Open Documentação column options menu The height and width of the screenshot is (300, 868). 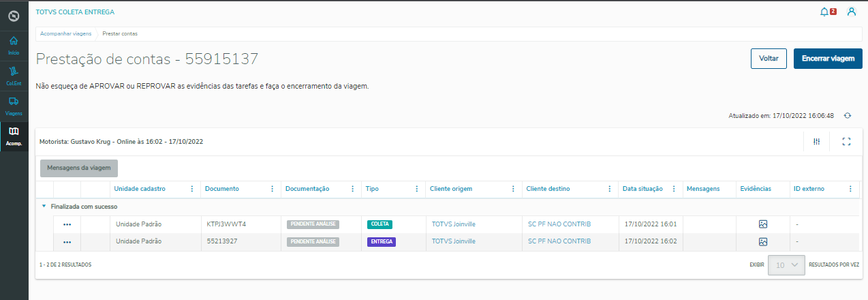(x=352, y=189)
